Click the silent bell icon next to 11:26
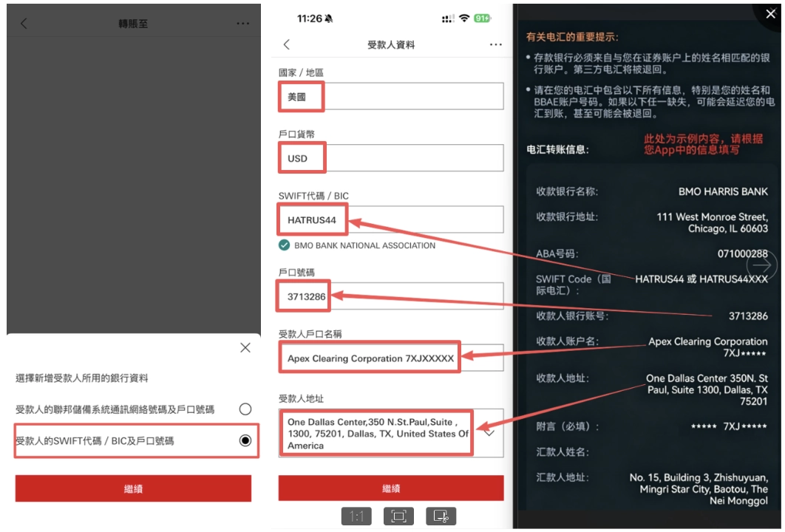The image size is (785, 532). pos(328,18)
